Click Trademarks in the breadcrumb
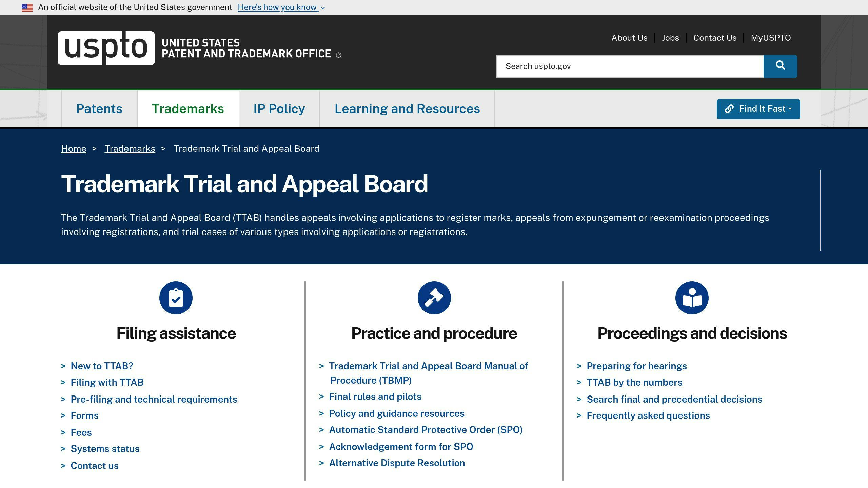 (130, 149)
